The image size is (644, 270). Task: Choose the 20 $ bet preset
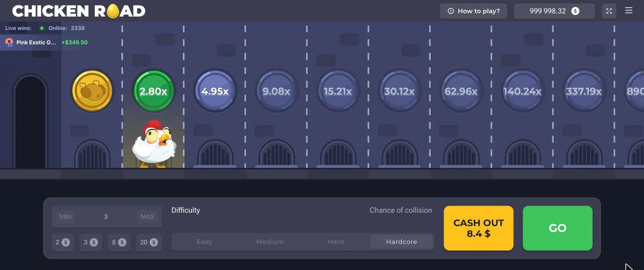coord(149,242)
